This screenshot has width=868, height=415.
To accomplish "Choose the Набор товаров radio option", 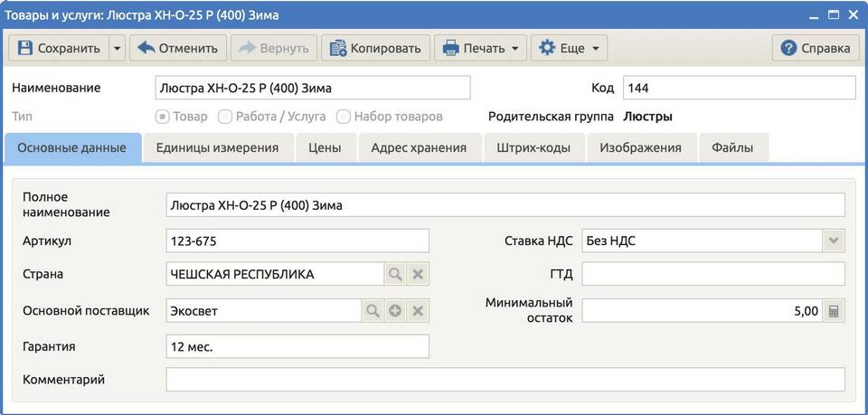I will (344, 117).
